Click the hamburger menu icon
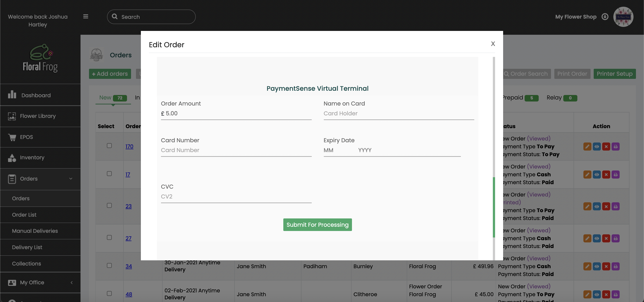Screen dimensions: 644x302 click(85, 16)
